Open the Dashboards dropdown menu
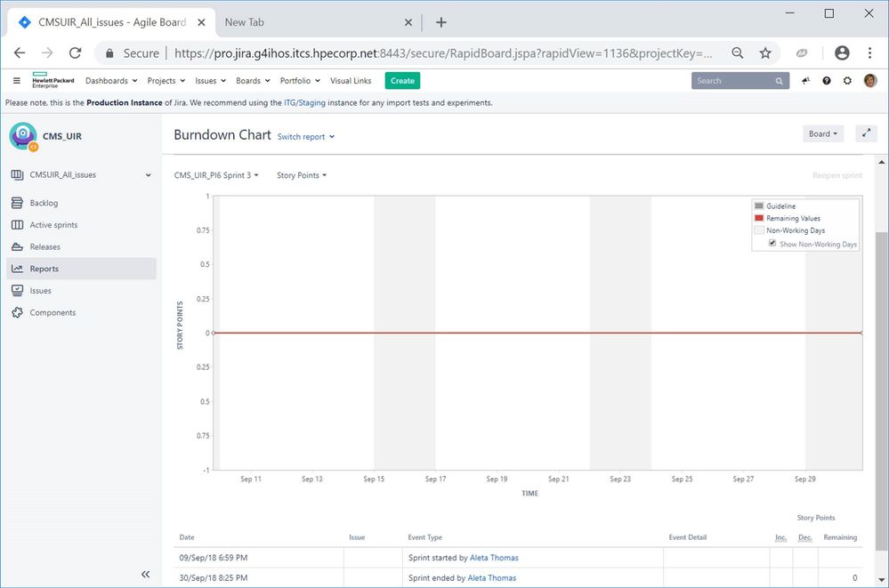The image size is (889, 588). click(x=111, y=81)
